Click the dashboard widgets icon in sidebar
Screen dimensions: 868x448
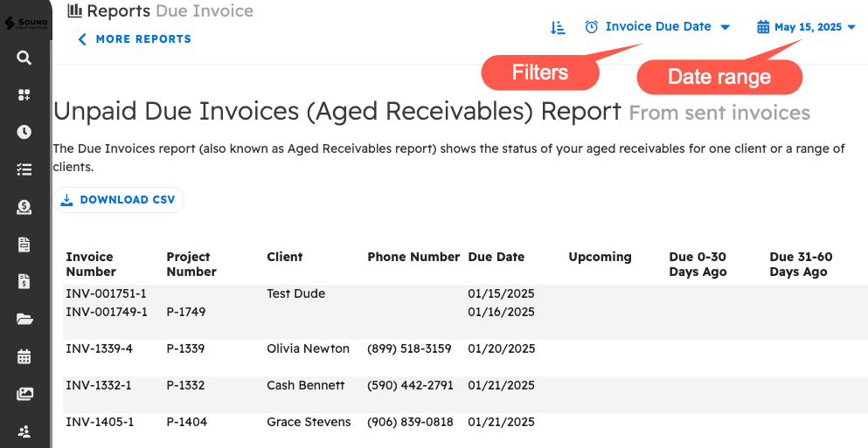[24, 95]
